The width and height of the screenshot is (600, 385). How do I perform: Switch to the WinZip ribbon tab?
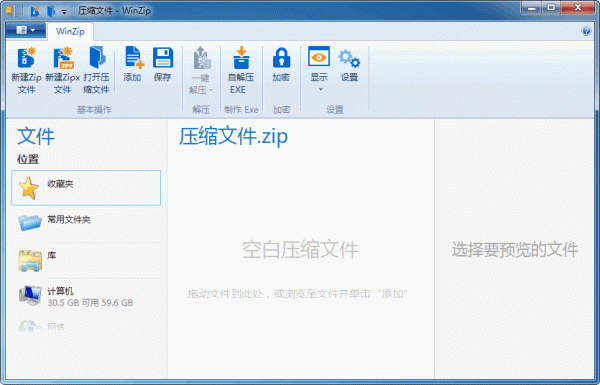(70, 31)
